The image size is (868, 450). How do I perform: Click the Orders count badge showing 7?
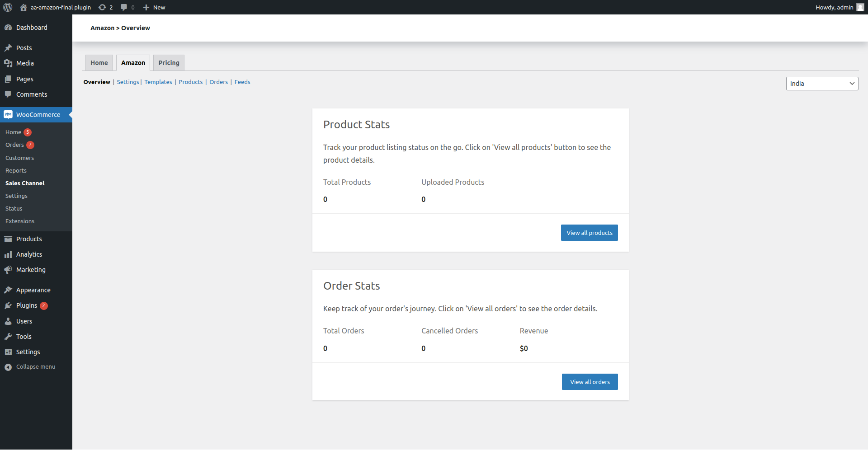[x=30, y=145]
